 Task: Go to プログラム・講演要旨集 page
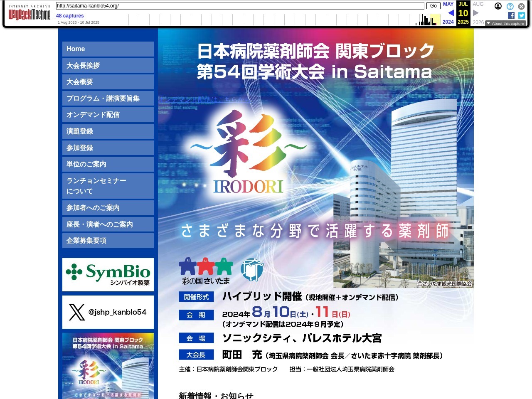(108, 99)
